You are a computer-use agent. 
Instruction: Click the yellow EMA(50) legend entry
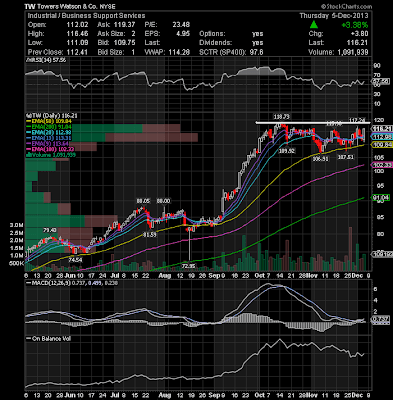point(49,121)
